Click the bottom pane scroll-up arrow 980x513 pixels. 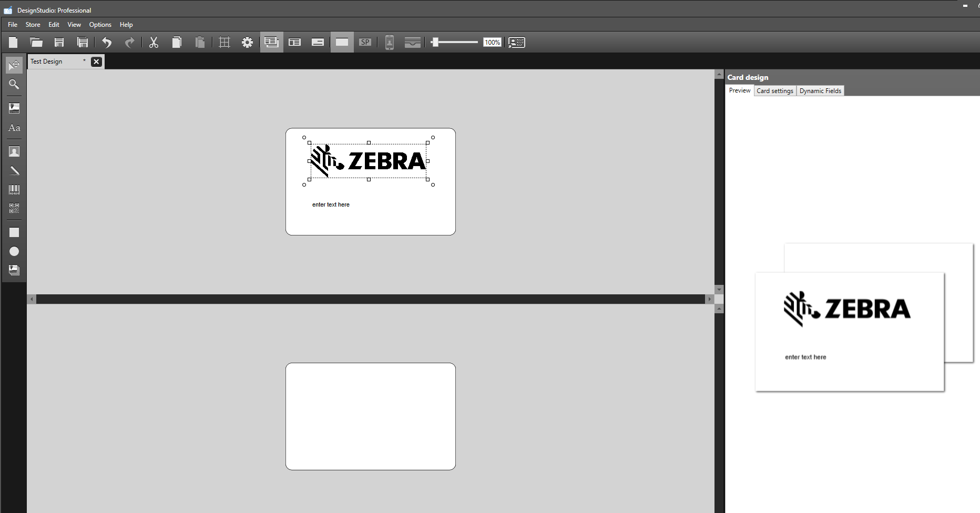point(719,309)
